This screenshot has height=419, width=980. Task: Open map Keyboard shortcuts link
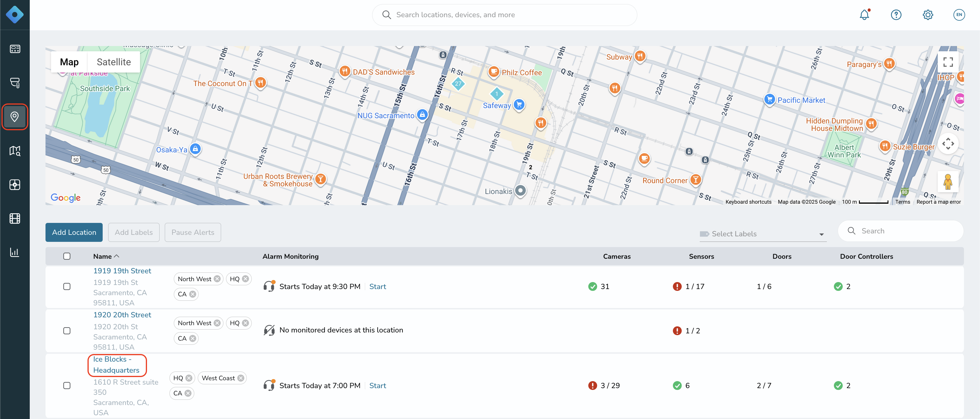pyautogui.click(x=748, y=202)
